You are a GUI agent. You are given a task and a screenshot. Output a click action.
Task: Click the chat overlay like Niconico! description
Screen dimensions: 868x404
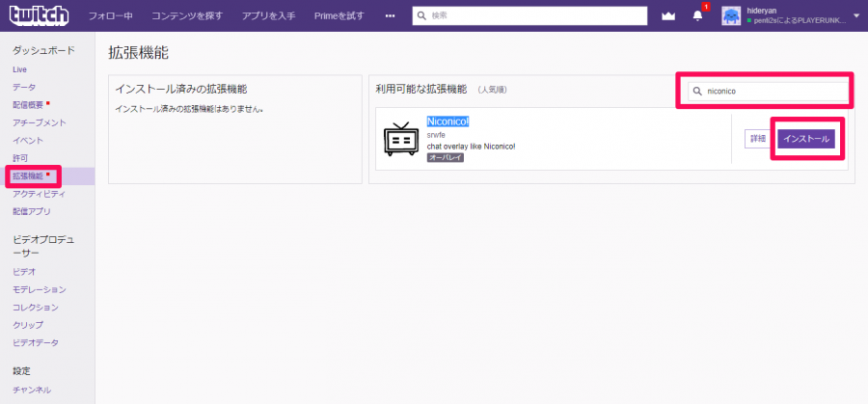point(471,147)
